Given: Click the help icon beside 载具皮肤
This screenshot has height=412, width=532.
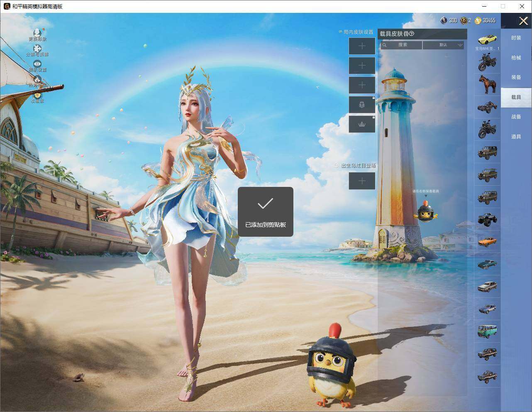Looking at the screenshot, I should tap(412, 34).
